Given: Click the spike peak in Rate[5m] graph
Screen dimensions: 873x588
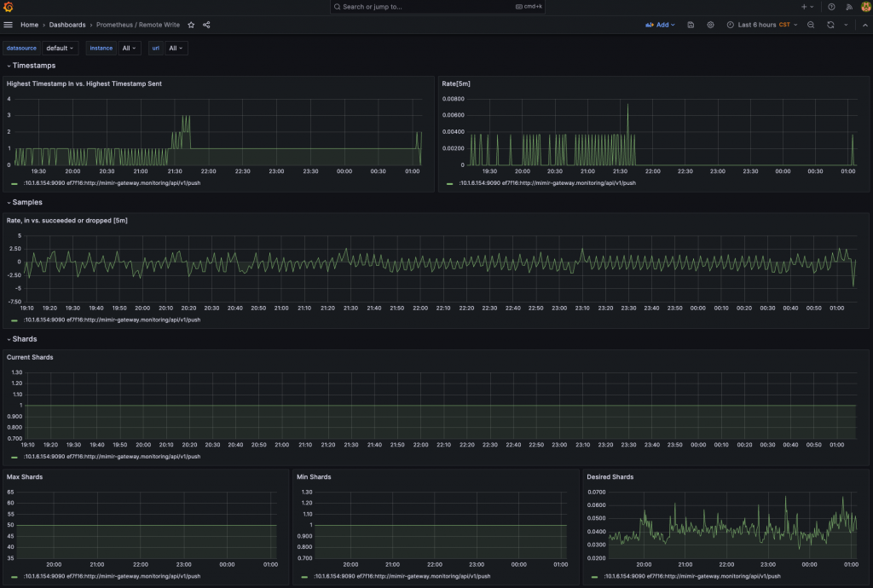Looking at the screenshot, I should point(627,105).
